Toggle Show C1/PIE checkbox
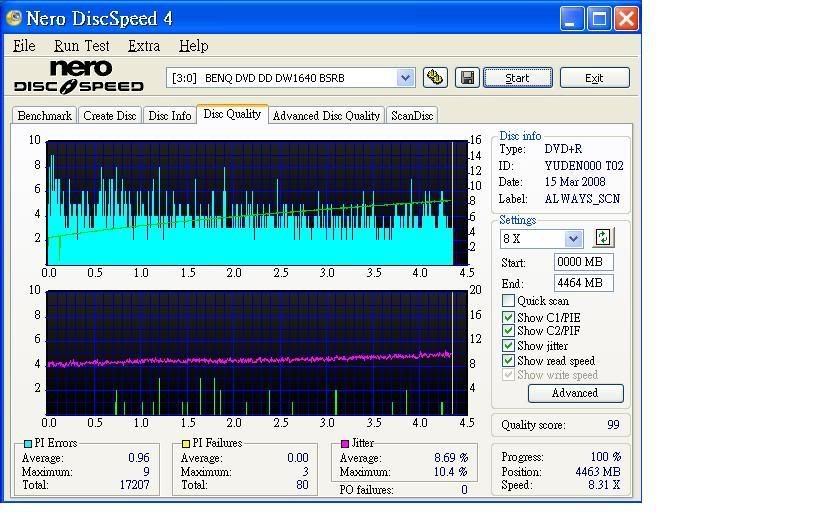Image resolution: width=840 pixels, height=525 pixels. tap(508, 317)
